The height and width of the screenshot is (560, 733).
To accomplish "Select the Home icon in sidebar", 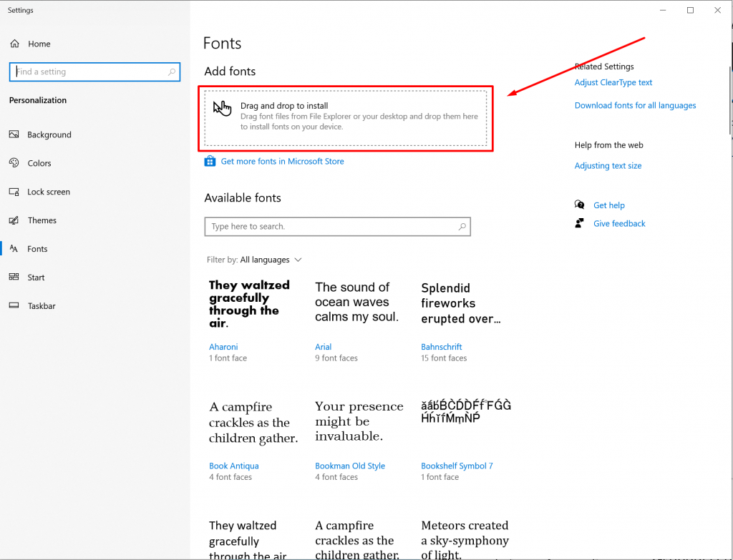I will coord(15,44).
